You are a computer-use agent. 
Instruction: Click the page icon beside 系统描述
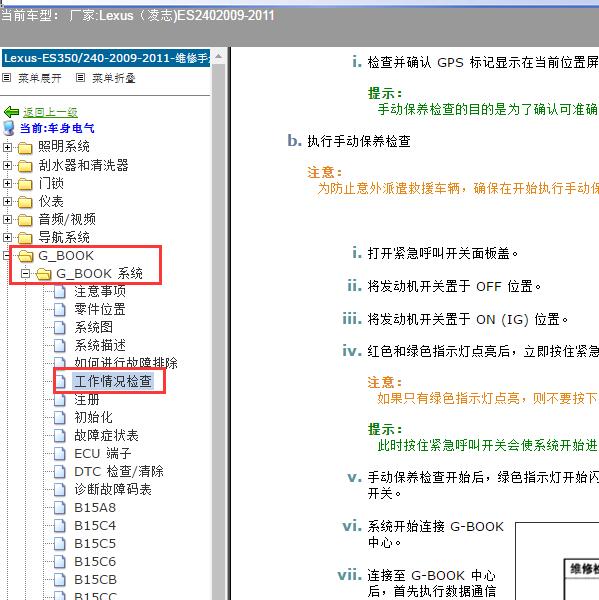pyautogui.click(x=60, y=346)
